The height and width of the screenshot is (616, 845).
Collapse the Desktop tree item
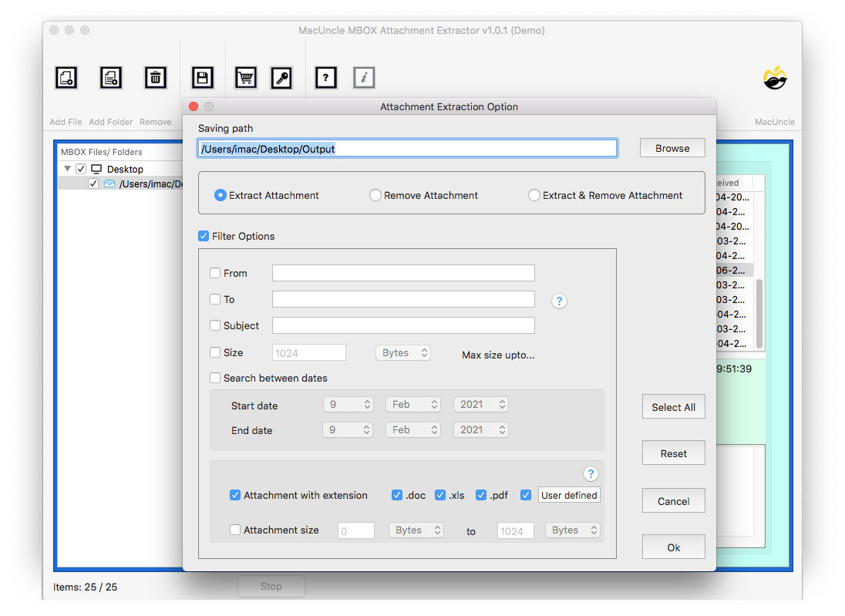click(x=67, y=168)
